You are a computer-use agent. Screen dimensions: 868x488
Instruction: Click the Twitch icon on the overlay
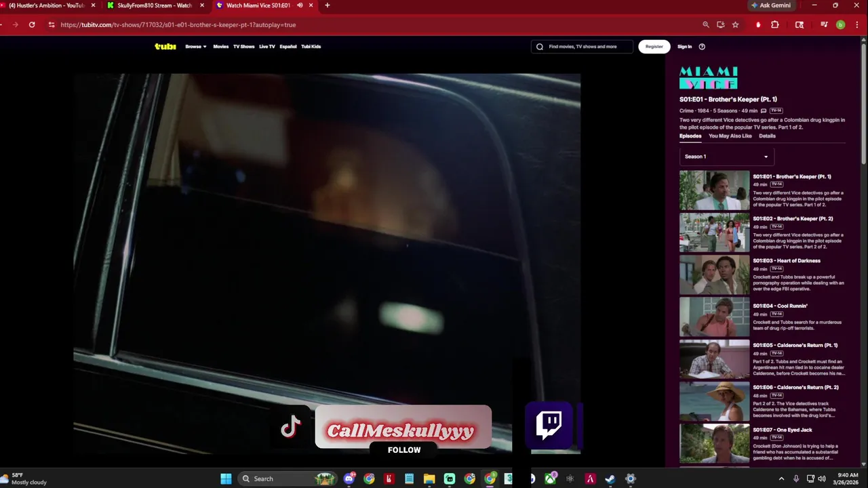click(549, 425)
